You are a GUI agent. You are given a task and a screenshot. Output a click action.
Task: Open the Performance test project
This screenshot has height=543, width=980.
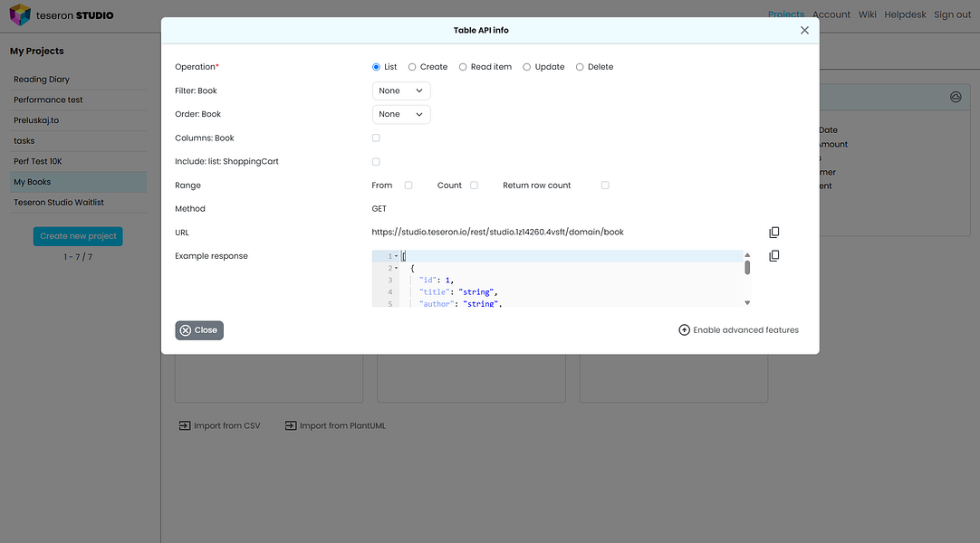(78, 100)
